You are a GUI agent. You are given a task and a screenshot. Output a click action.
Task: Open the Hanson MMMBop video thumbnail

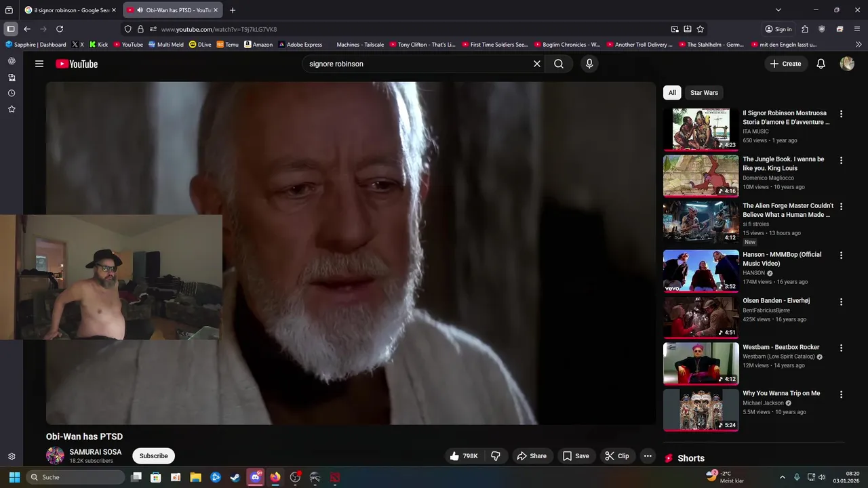[701, 271]
